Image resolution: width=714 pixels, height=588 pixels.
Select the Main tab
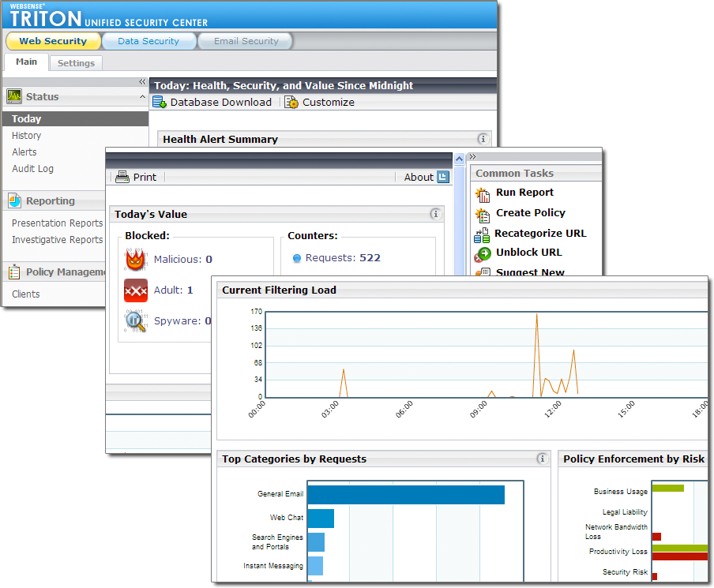[26, 62]
